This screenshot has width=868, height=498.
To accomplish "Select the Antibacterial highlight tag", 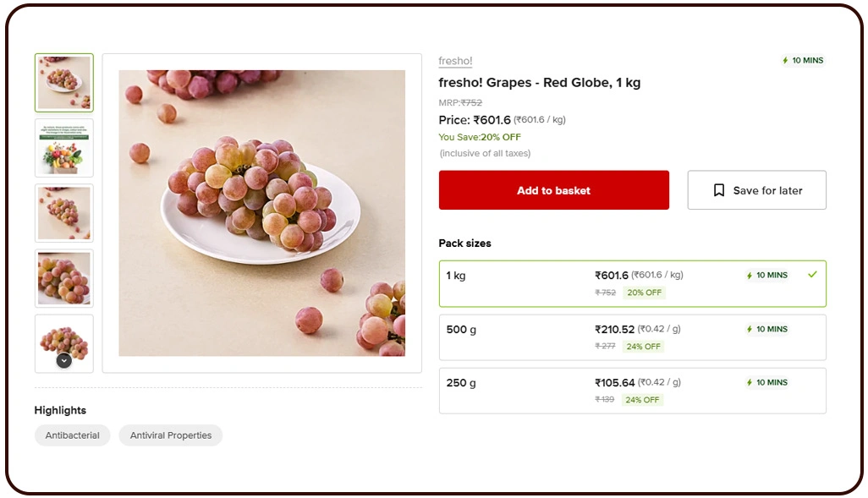I will (72, 435).
